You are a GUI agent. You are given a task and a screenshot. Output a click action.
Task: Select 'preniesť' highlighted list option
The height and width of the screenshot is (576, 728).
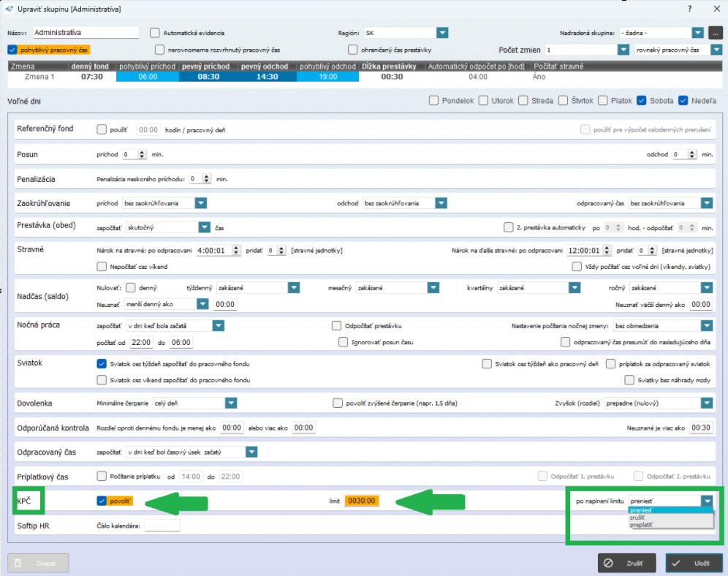[x=641, y=510]
